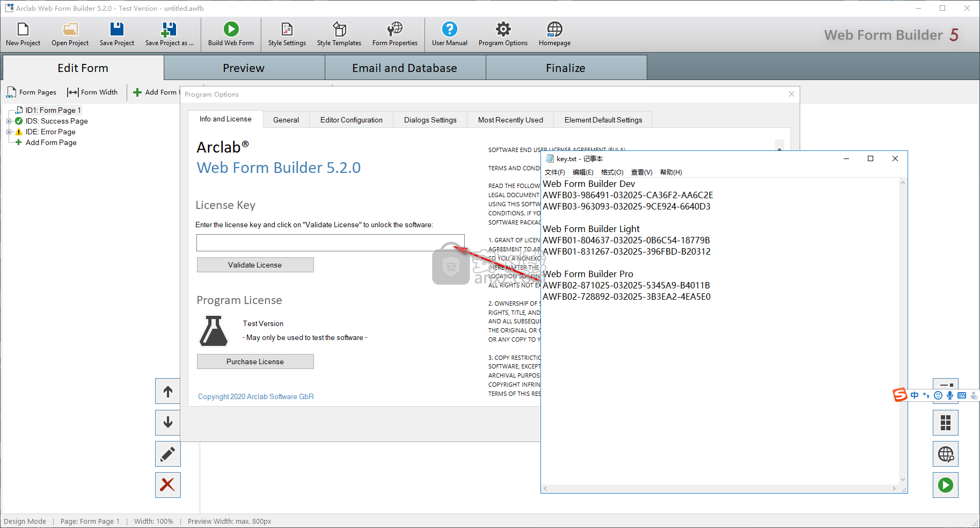Image resolution: width=980 pixels, height=528 pixels.
Task: Expand the IDE: Error Page node
Action: (x=9, y=132)
